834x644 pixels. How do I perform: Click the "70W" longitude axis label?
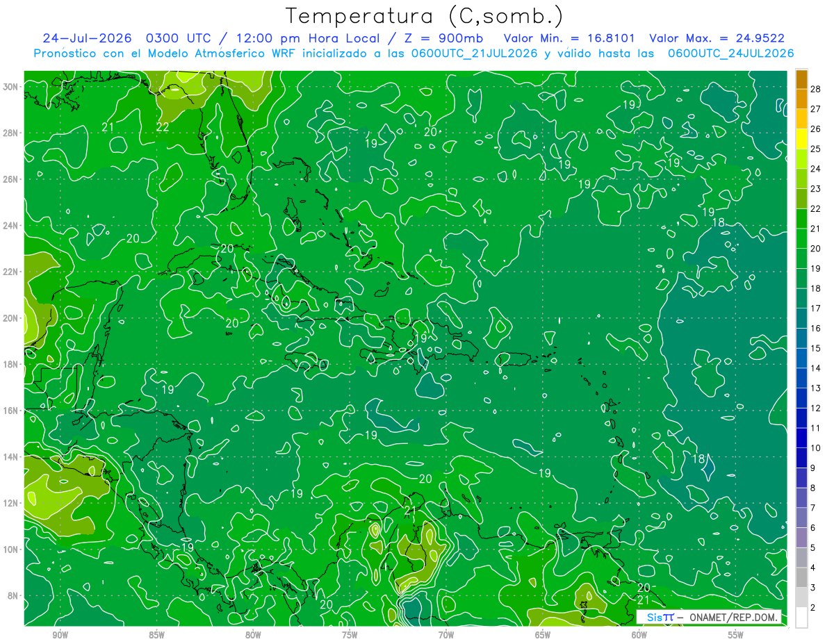click(x=446, y=636)
